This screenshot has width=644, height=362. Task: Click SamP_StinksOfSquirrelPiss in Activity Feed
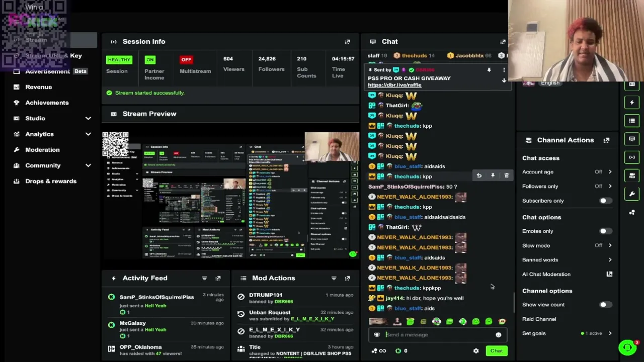pos(156,297)
